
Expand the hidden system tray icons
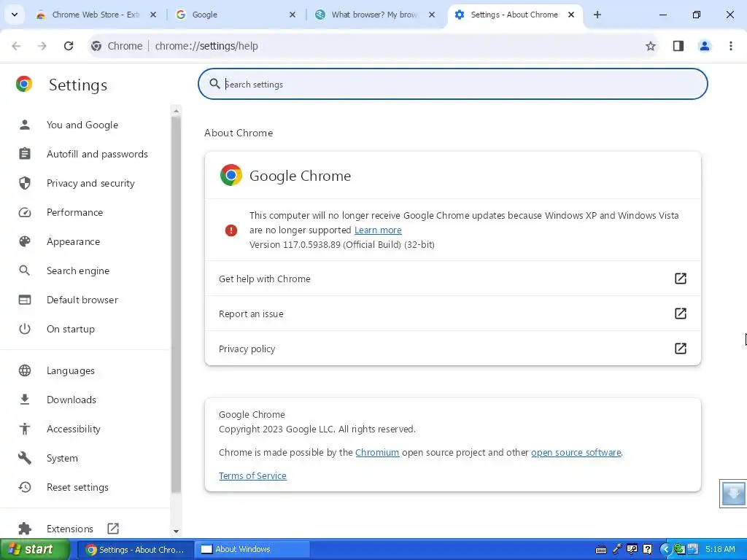(665, 549)
